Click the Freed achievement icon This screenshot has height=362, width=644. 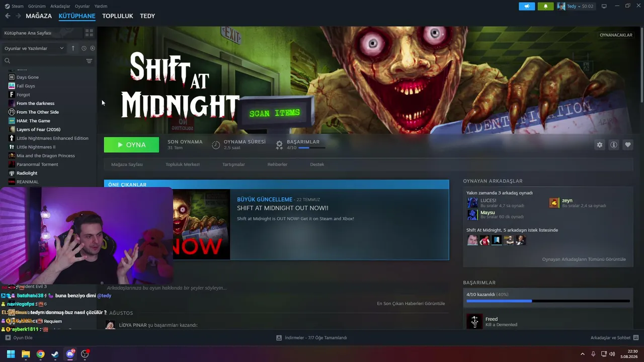(474, 322)
